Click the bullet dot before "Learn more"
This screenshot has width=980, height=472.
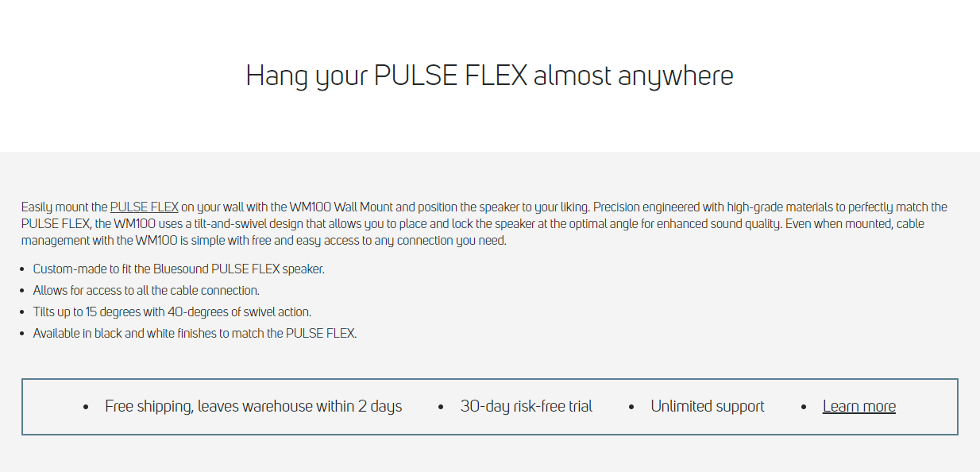(x=804, y=408)
